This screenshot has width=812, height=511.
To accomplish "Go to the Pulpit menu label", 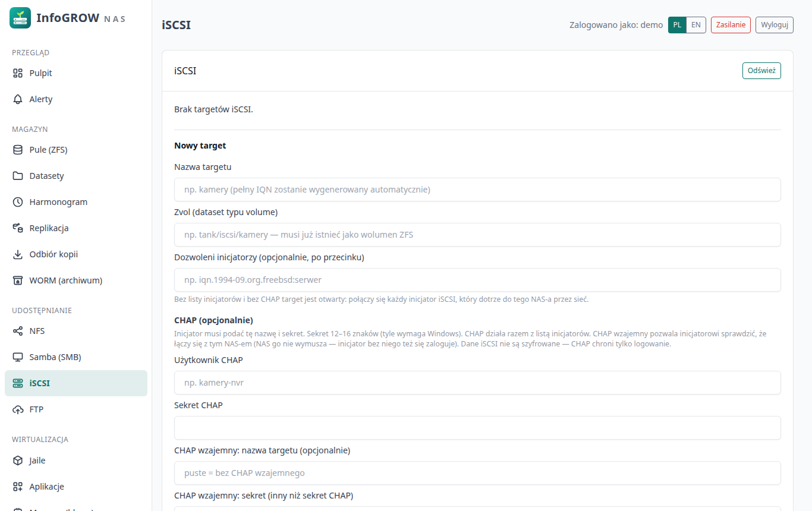I will coord(41,73).
